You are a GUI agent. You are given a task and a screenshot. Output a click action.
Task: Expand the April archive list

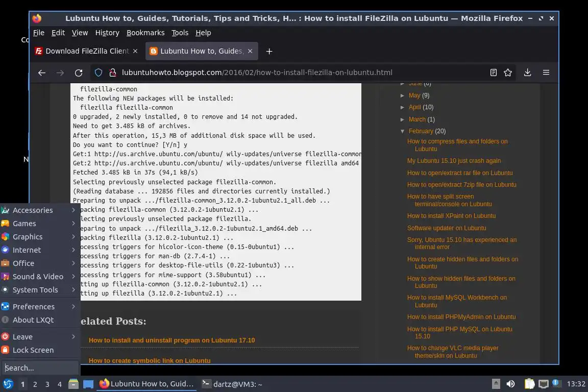(x=402, y=107)
